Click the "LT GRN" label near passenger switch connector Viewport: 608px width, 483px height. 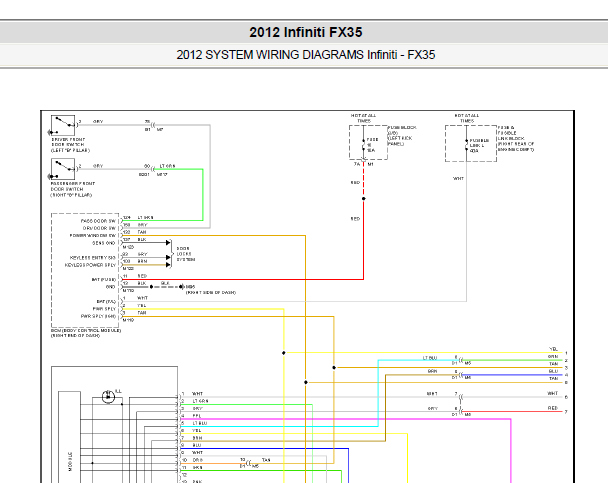tap(168, 166)
